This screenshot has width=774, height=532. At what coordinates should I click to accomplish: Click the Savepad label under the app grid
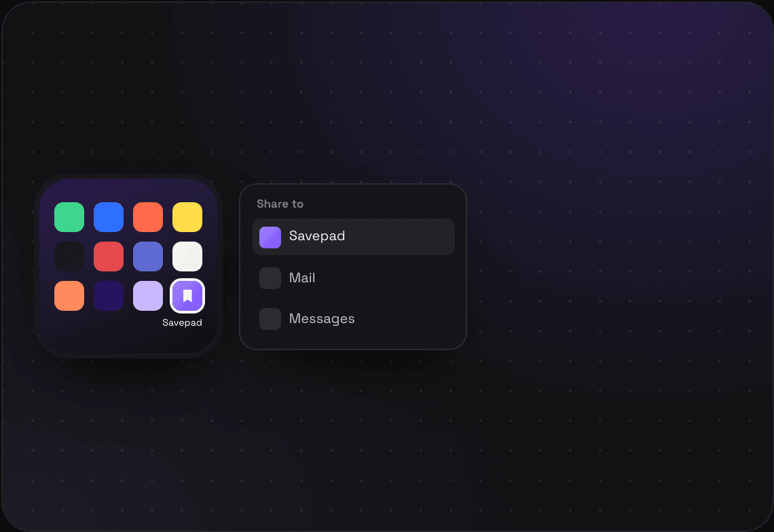(182, 323)
